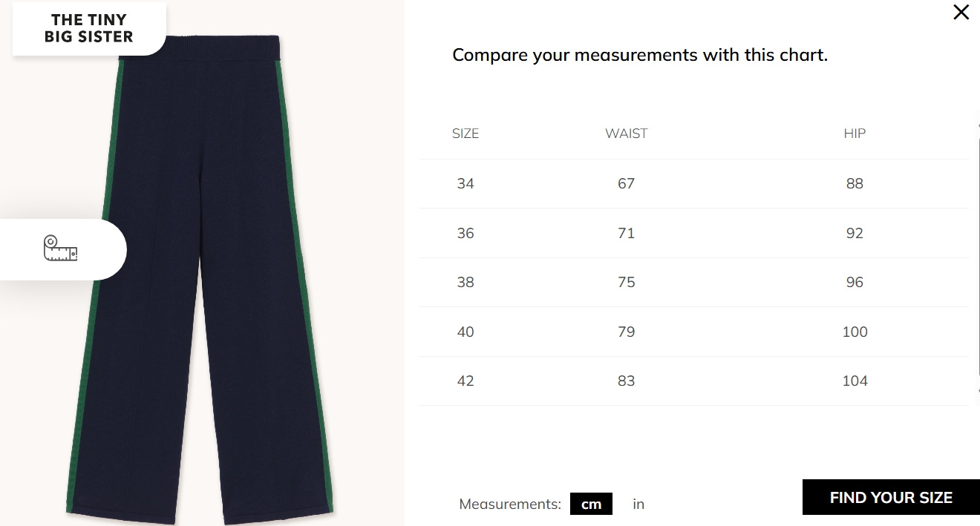Select size 40 in the chart

pos(465,332)
